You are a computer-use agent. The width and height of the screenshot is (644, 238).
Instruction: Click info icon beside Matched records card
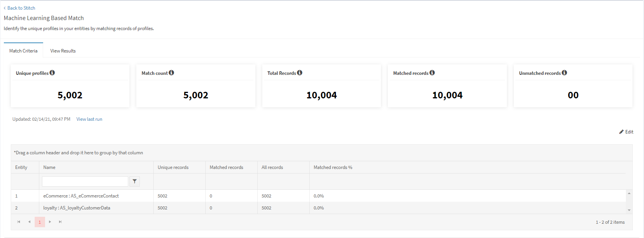[432, 73]
